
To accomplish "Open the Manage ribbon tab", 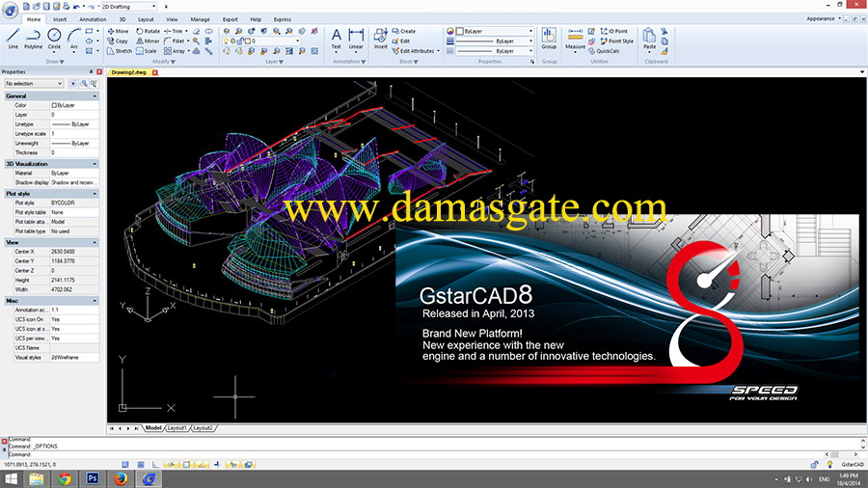I will [200, 19].
